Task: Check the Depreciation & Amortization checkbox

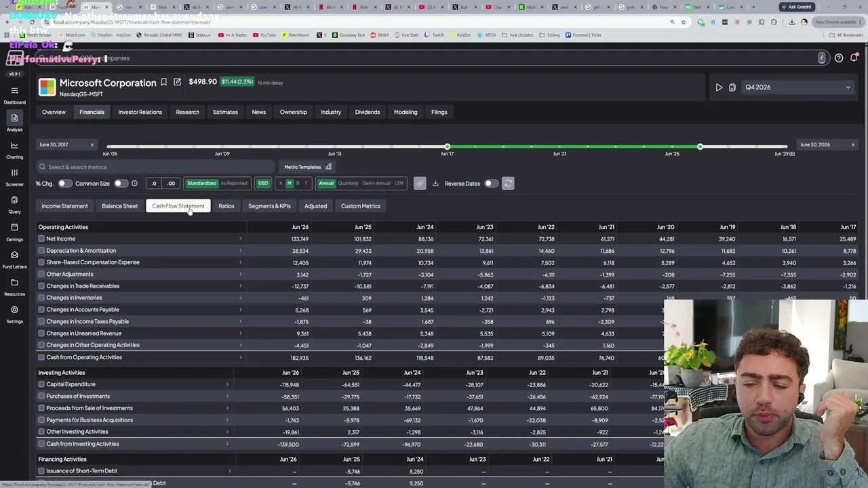Action: point(41,251)
